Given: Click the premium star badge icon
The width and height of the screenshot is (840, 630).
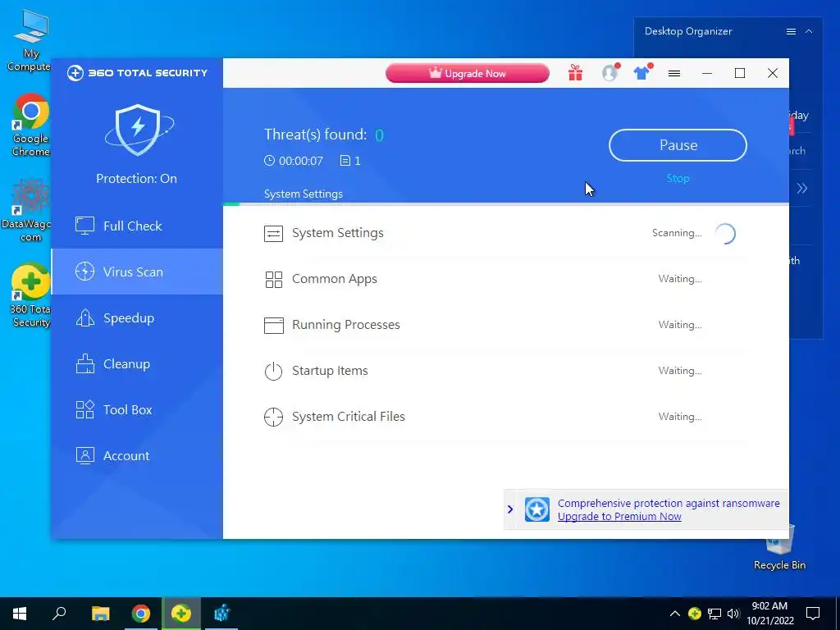Looking at the screenshot, I should (x=536, y=509).
